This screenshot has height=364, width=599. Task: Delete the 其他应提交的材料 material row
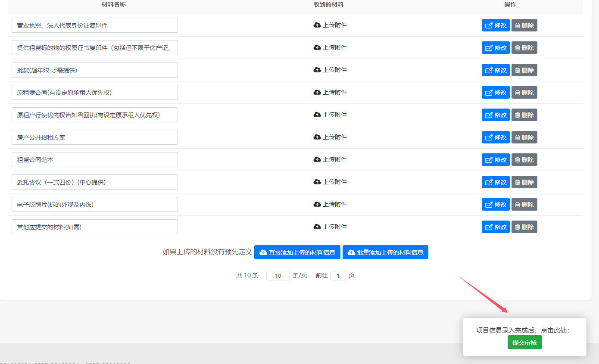pyautogui.click(x=524, y=227)
